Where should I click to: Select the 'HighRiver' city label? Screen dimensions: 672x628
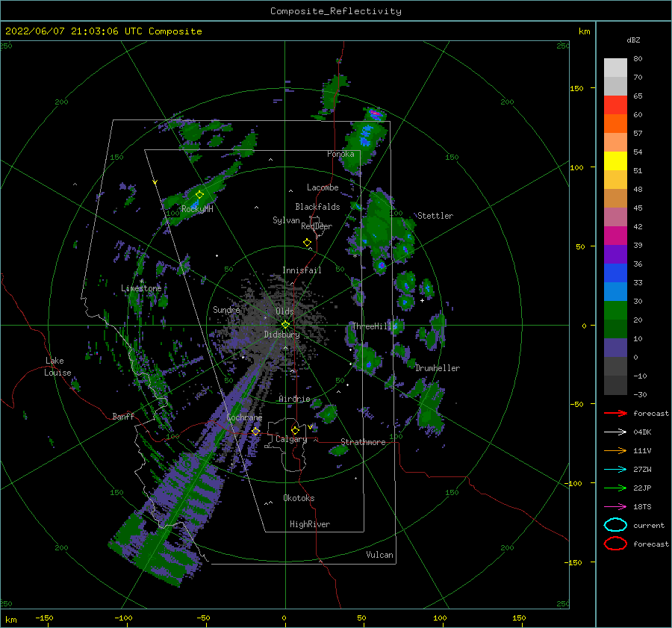point(310,524)
